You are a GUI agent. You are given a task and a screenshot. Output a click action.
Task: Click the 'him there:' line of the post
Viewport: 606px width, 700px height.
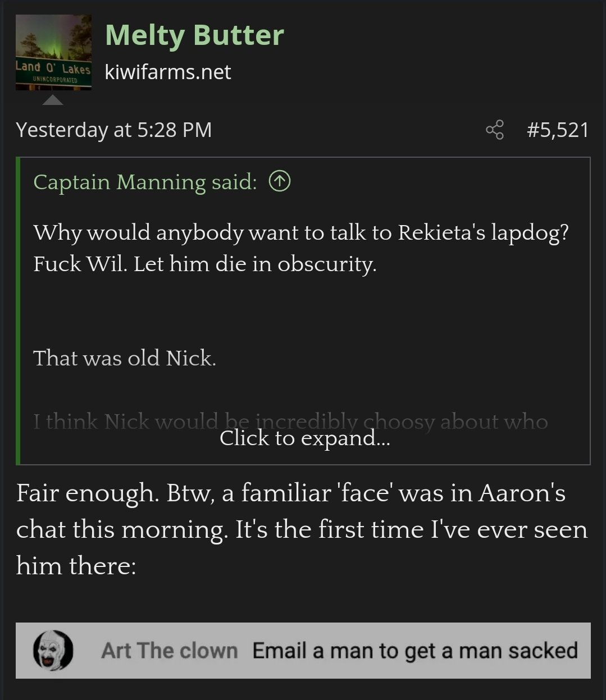point(76,565)
